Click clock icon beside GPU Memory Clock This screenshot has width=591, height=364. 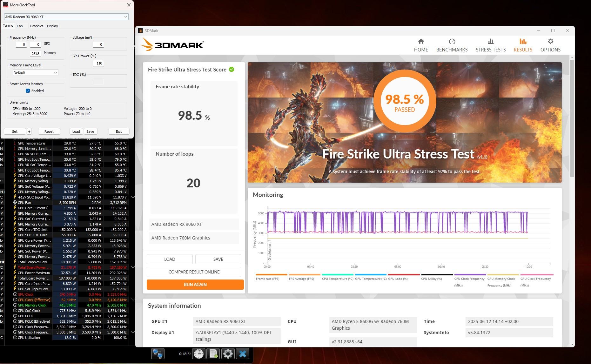click(15, 305)
